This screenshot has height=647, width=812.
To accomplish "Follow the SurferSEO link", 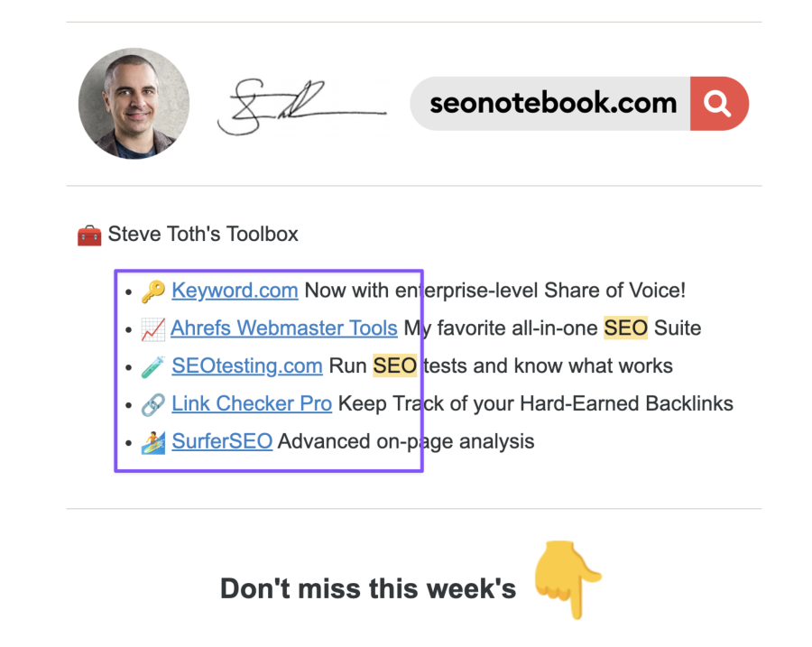I will (222, 442).
